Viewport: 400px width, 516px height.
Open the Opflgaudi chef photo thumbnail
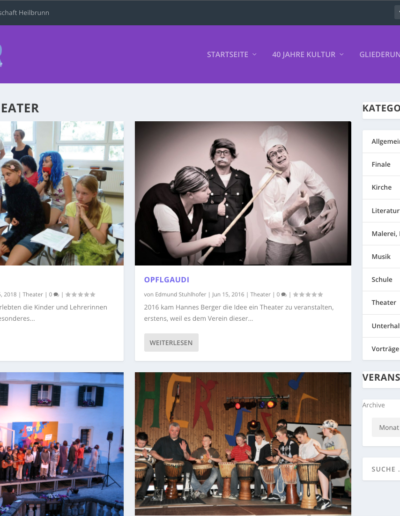(x=243, y=193)
